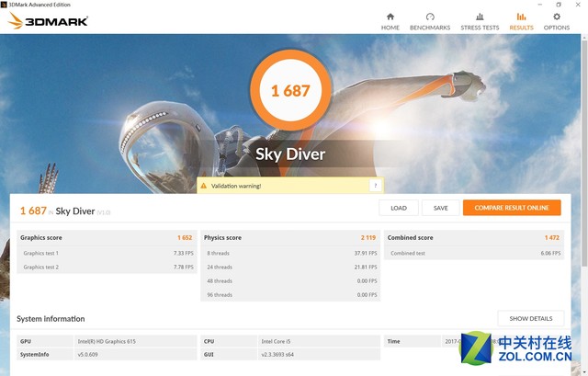Click the 48 threads row
The width and height of the screenshot is (588, 376).
coord(292,281)
